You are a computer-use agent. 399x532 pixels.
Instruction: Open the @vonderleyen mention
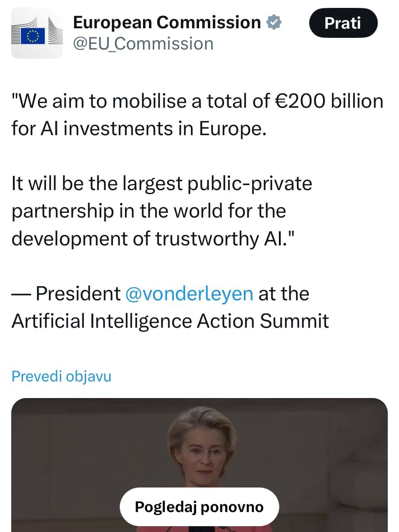coord(189,294)
